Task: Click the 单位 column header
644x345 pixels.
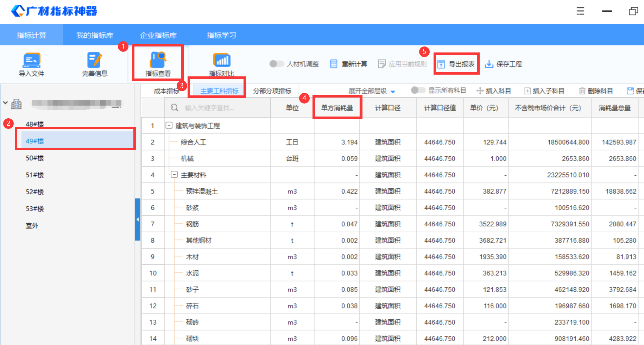Action: pos(292,108)
